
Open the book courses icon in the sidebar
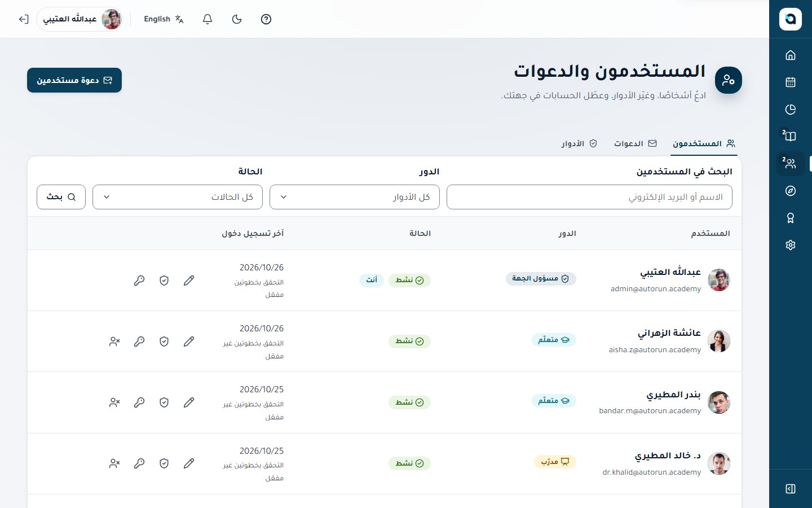pos(791,136)
